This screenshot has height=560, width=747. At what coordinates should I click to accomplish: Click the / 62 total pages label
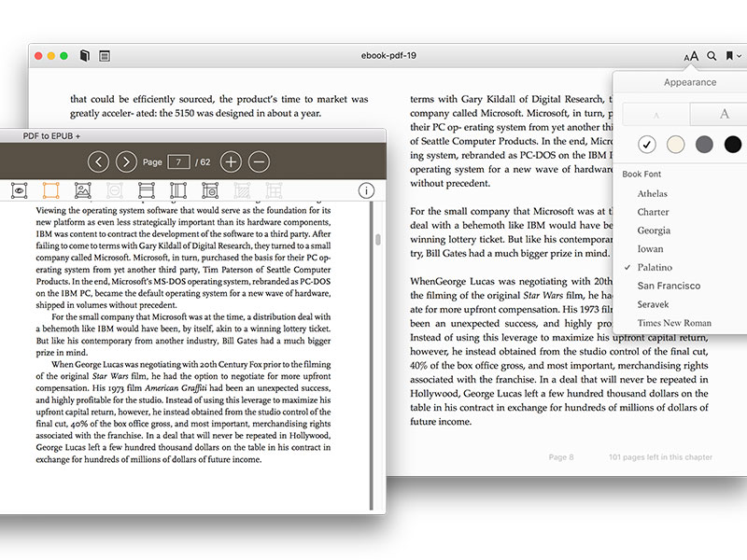tap(203, 162)
